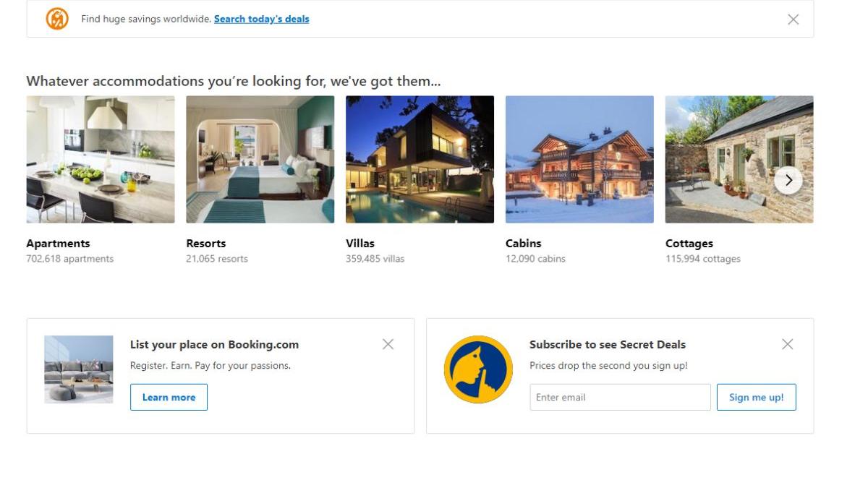Select the Resorts bedroom photo
This screenshot has height=488, width=868.
click(x=260, y=159)
